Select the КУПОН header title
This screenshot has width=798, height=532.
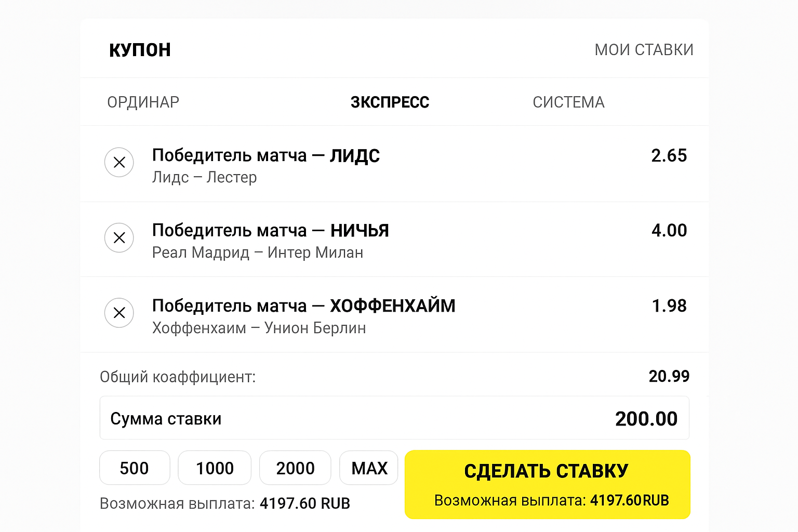pyautogui.click(x=140, y=49)
